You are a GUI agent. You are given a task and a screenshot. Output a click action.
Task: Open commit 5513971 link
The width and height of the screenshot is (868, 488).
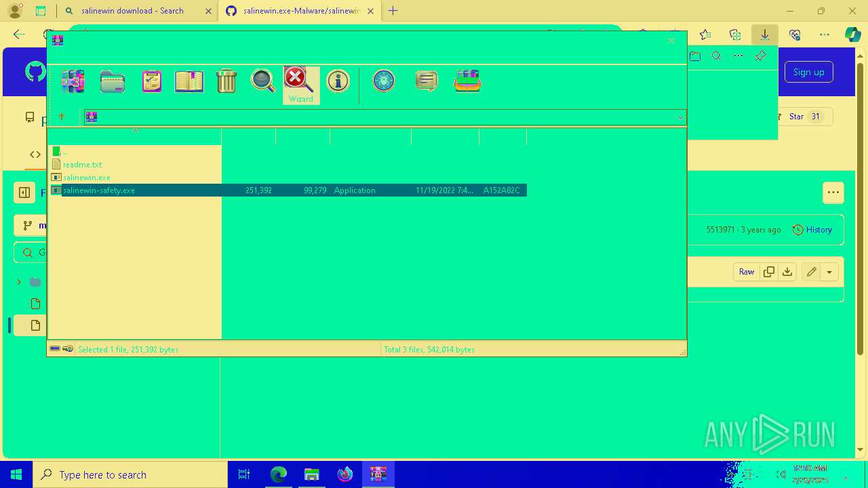pos(720,230)
